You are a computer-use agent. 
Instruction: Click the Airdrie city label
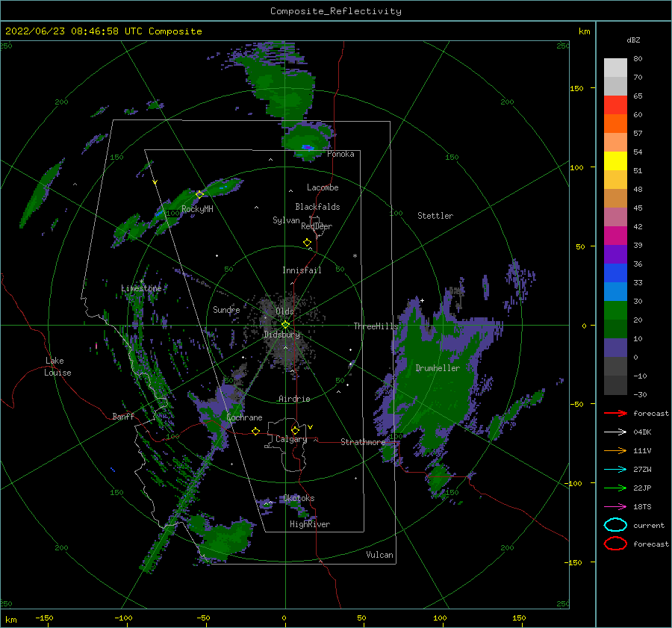click(x=294, y=399)
